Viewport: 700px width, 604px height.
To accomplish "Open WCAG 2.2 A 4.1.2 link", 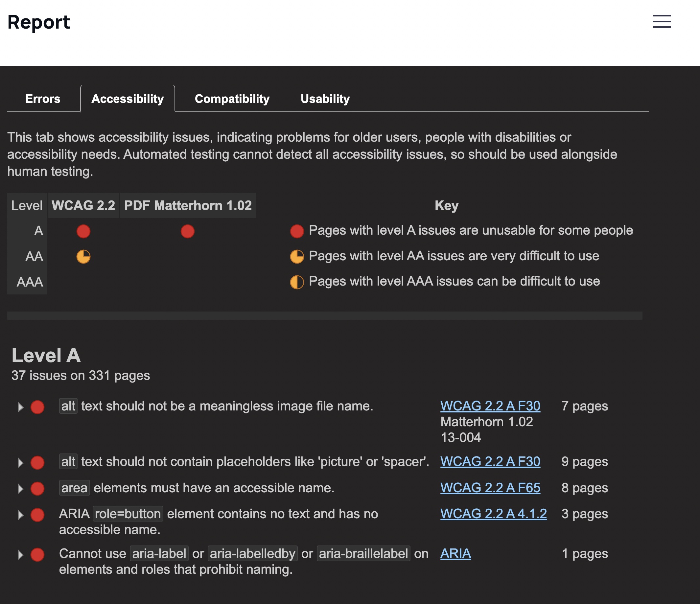I will pyautogui.click(x=493, y=514).
